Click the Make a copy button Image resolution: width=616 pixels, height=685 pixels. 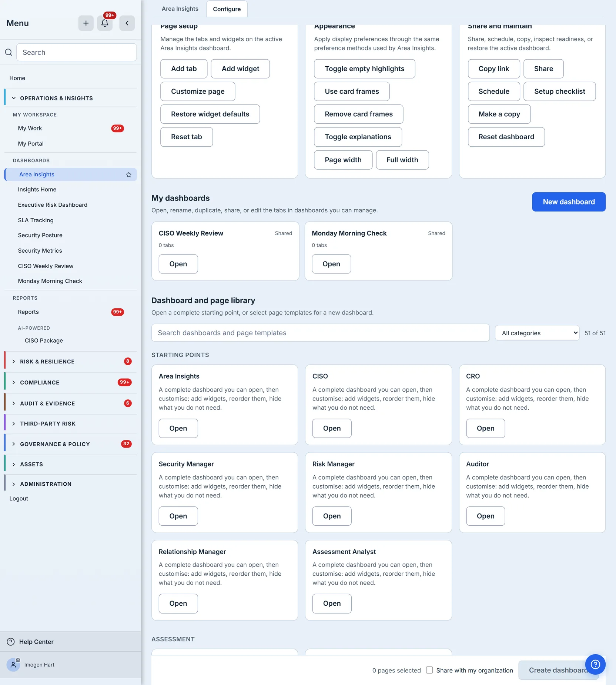[499, 114]
